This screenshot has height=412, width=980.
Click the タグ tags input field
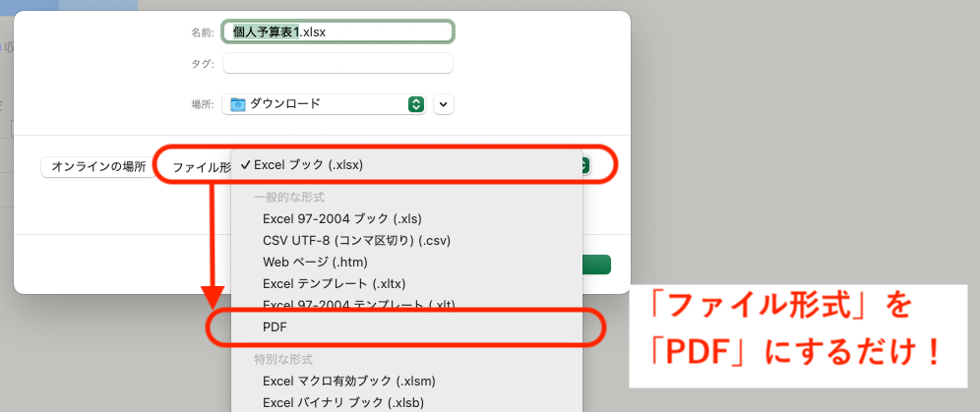(337, 63)
